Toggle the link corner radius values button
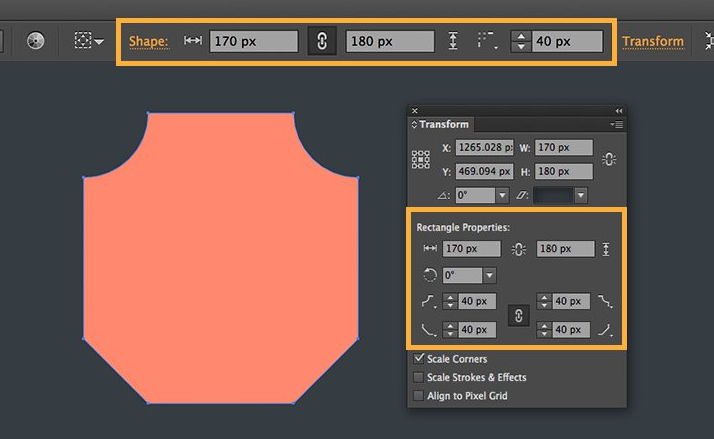 tap(519, 316)
